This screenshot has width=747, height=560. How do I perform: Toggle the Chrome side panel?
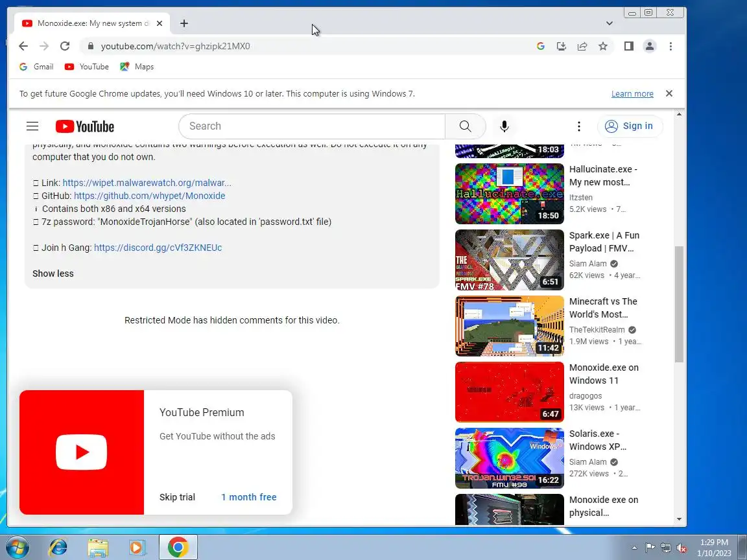[x=629, y=46]
